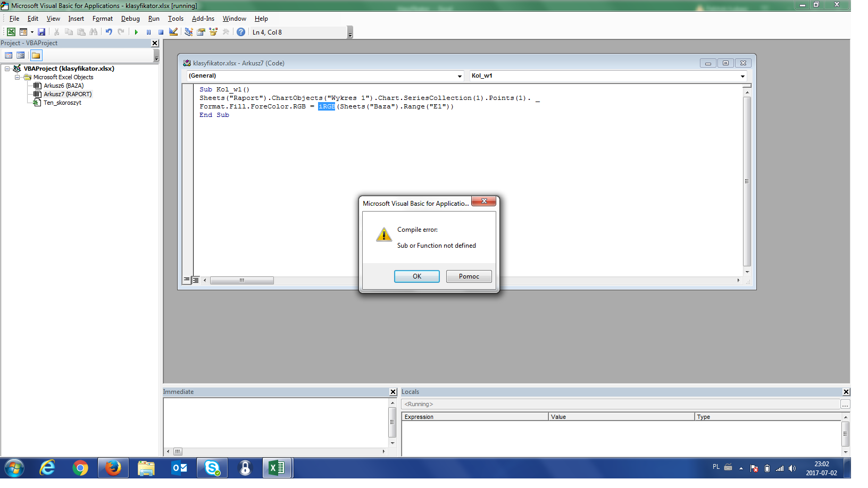Click the volume speaker icon in the tray

(792, 468)
